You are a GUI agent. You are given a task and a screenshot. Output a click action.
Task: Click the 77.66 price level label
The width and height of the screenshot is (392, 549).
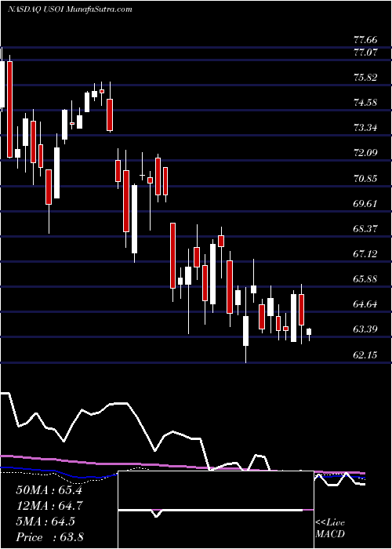[365, 40]
